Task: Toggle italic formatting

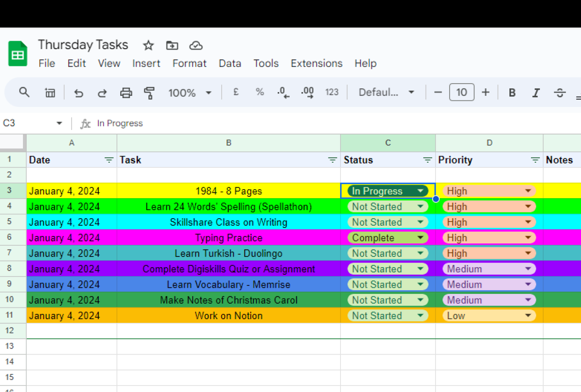Action: tap(536, 93)
